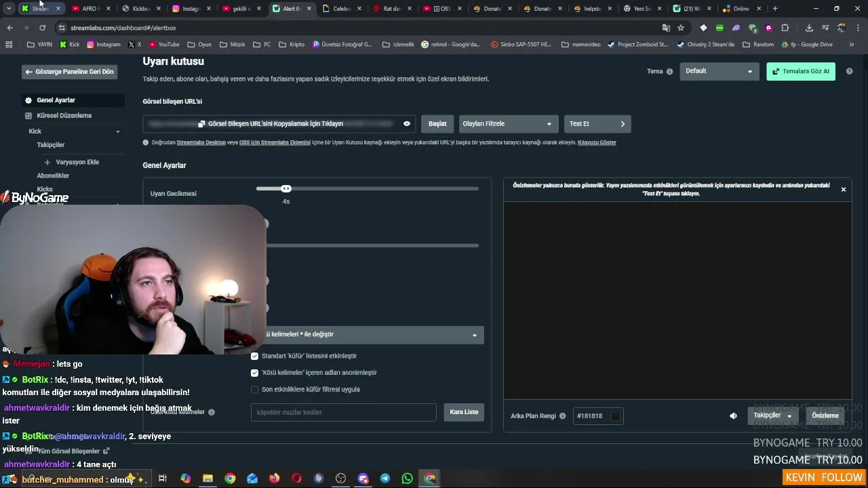Open the Kick bookmark
Image resolution: width=868 pixels, height=488 pixels.
(70, 44)
